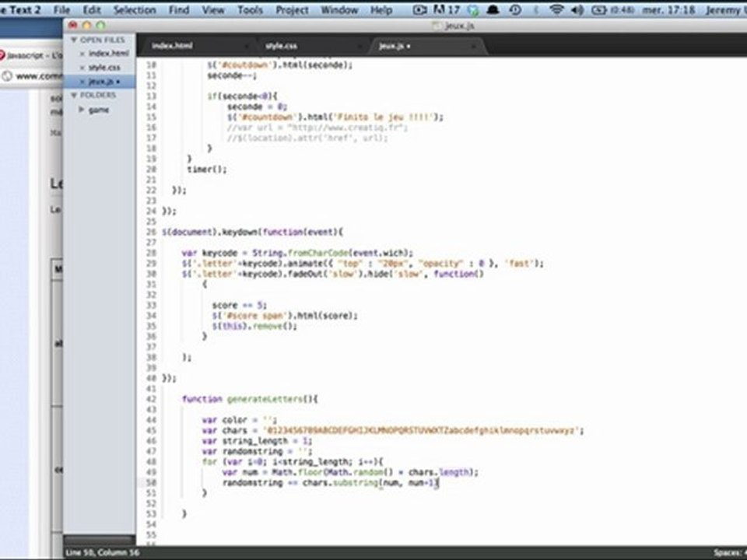747x560 pixels.
Task: Click the Adobe updater icon showing 17
Action: pyautogui.click(x=447, y=9)
